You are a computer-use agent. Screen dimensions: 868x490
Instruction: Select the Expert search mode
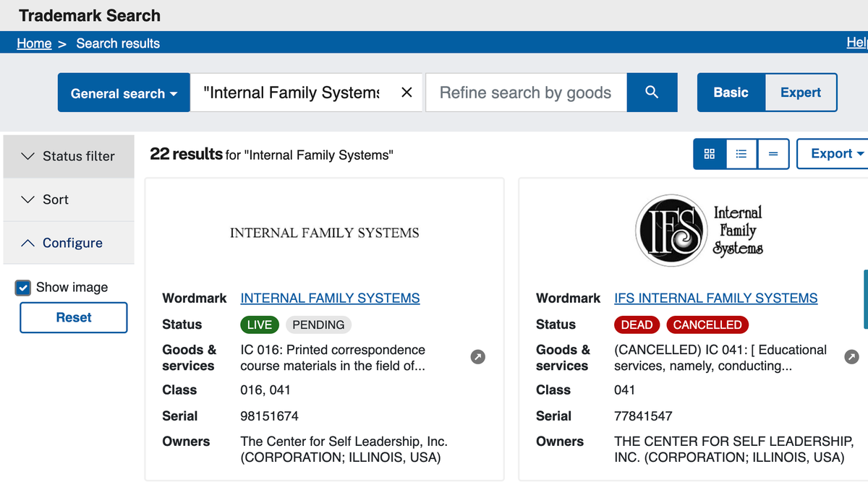coord(801,93)
